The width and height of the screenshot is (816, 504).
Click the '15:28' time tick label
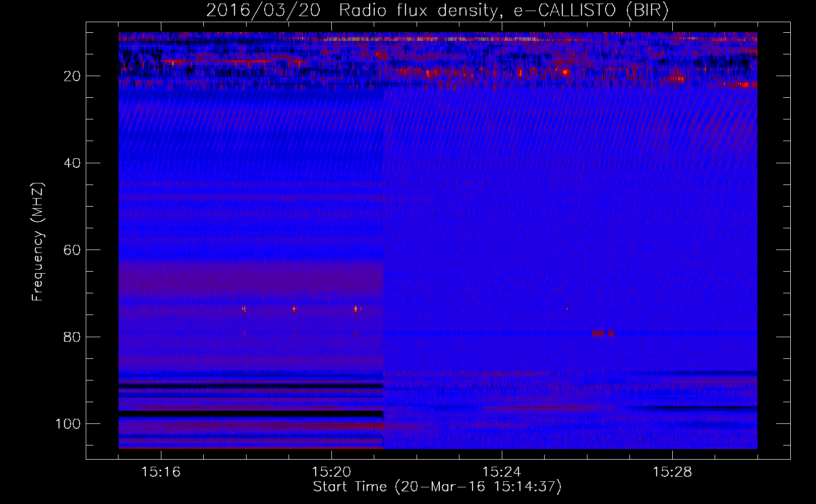click(672, 472)
